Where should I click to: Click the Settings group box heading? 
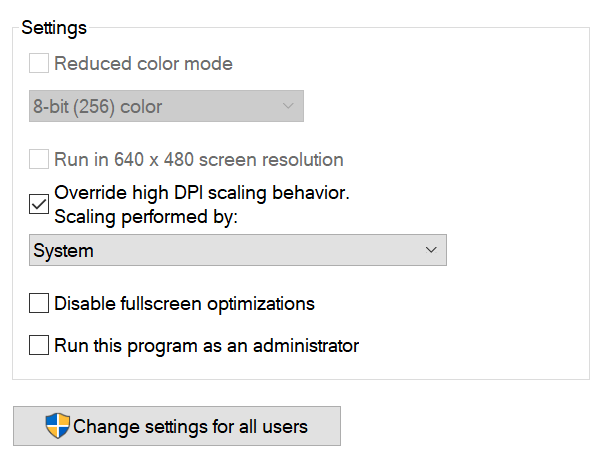(54, 27)
